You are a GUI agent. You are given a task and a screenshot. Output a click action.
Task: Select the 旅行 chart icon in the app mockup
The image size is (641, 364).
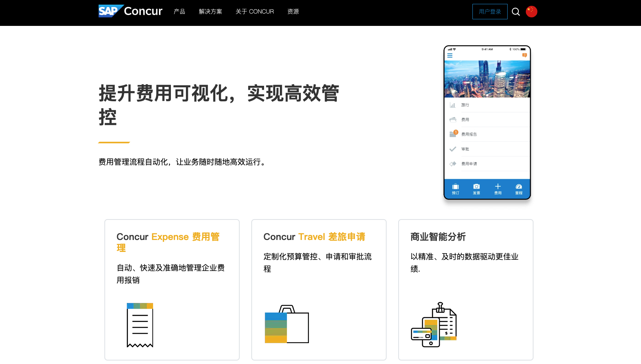[x=453, y=105]
